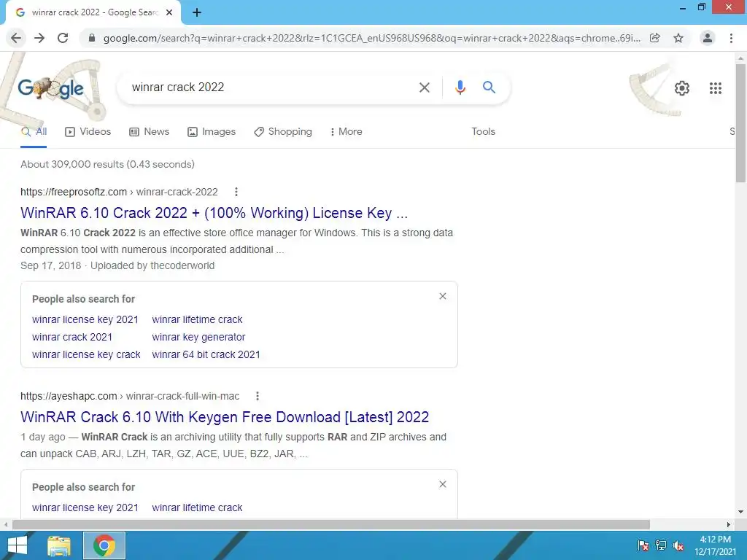The width and height of the screenshot is (747, 560).
Task: Open the search Tools options
Action: [x=483, y=132]
